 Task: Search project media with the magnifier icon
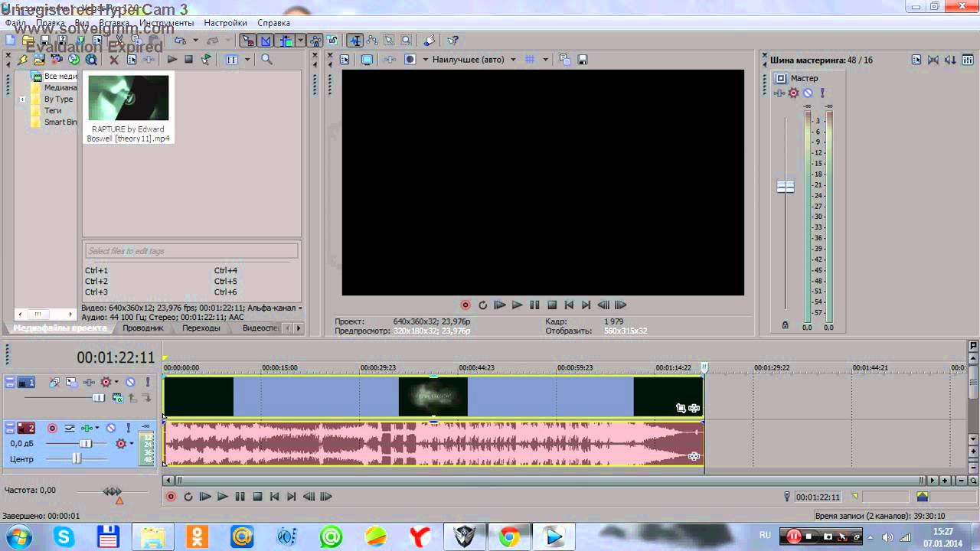[x=266, y=59]
